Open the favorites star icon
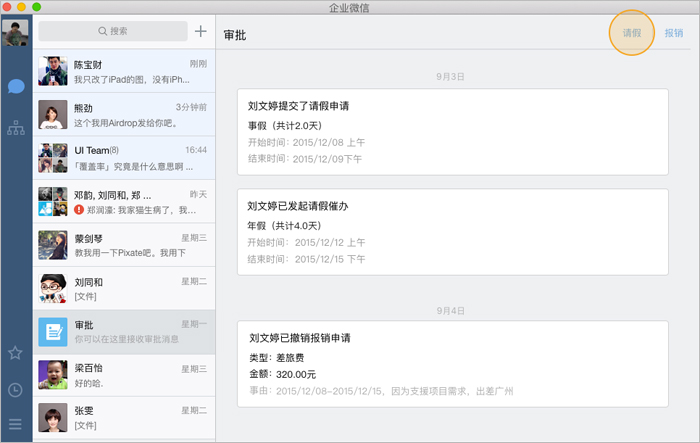 point(16,352)
